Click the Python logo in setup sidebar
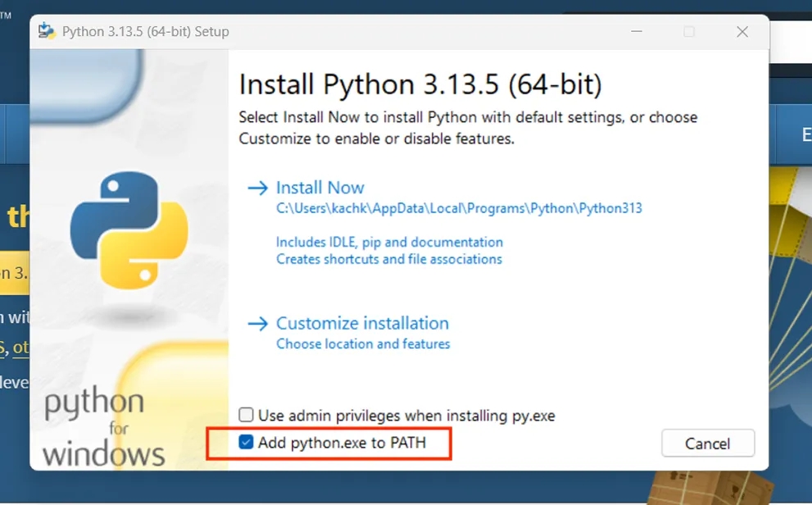Screen dimensions: 812x505 click(129, 230)
